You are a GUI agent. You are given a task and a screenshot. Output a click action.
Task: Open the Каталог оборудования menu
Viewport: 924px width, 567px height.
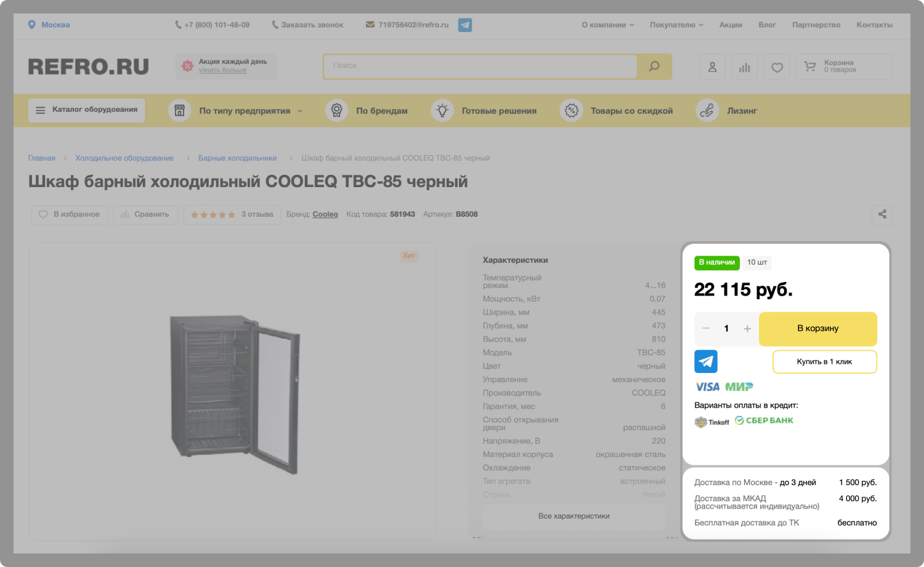(x=86, y=110)
